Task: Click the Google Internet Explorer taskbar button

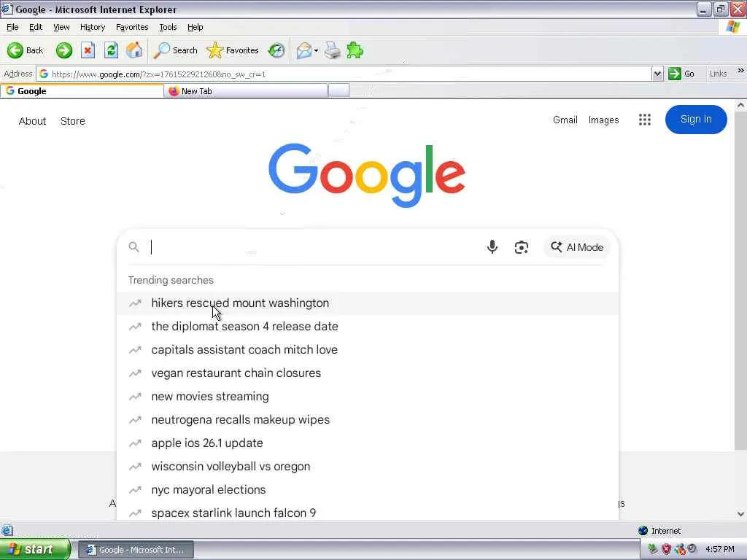Action: pos(135,550)
